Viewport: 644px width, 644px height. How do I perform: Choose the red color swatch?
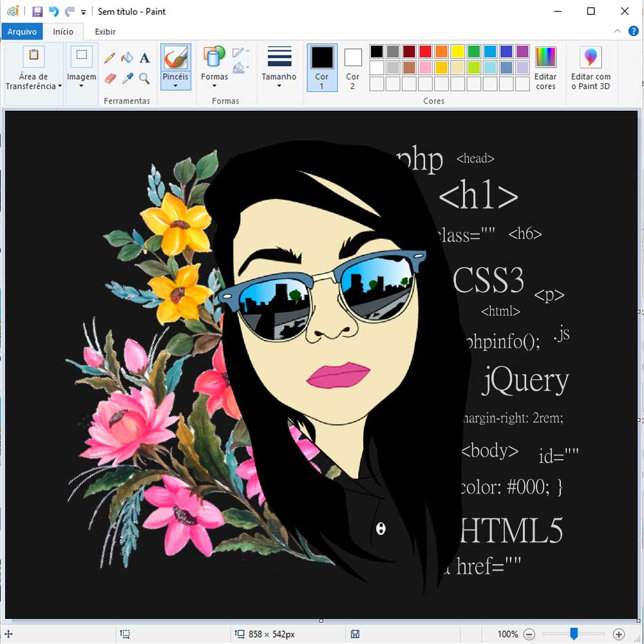click(425, 52)
